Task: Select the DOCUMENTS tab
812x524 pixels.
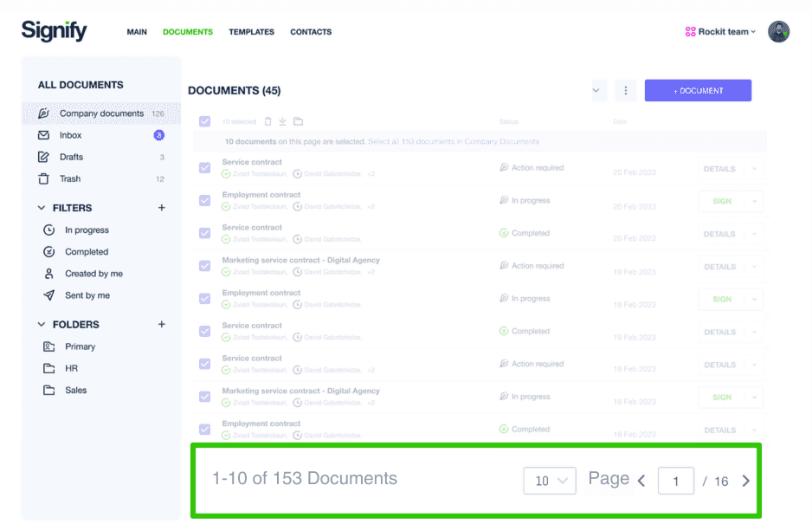Action: [x=188, y=32]
